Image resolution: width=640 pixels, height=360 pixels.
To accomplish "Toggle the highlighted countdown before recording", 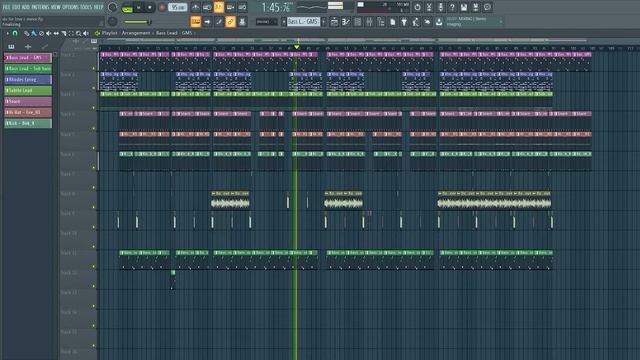I will point(219,7).
